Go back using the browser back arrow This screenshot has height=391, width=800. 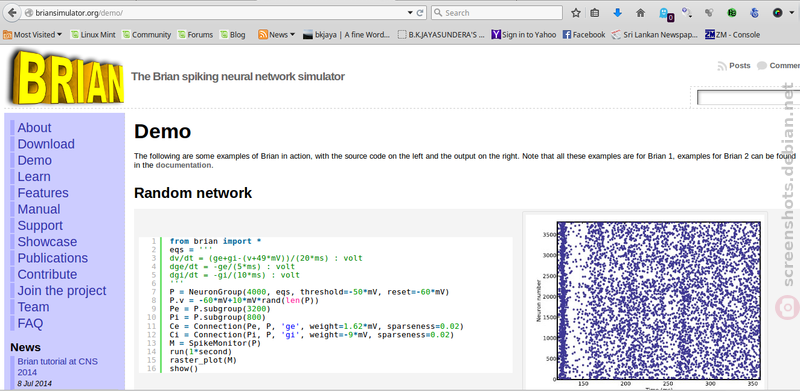[11, 13]
